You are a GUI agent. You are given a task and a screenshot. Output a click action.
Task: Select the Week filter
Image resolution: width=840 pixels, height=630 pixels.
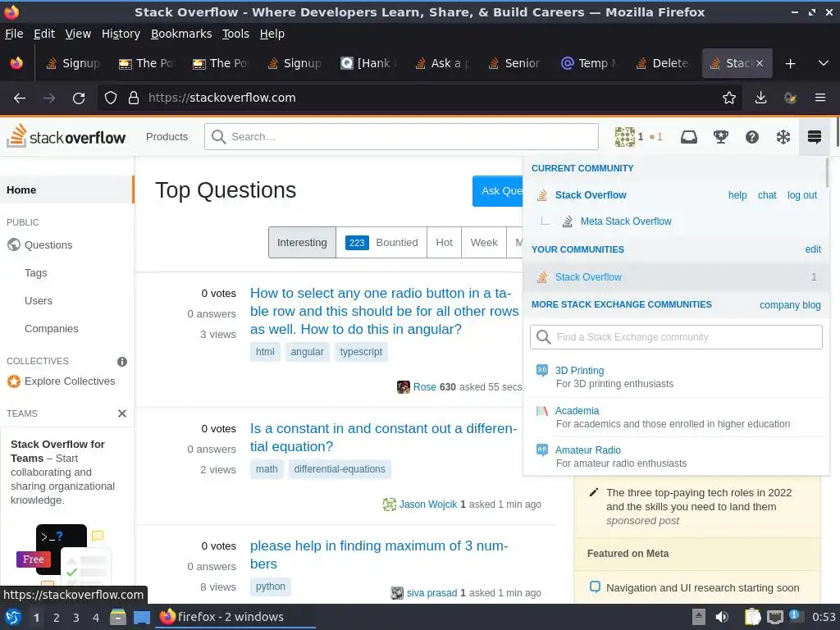pyautogui.click(x=484, y=243)
